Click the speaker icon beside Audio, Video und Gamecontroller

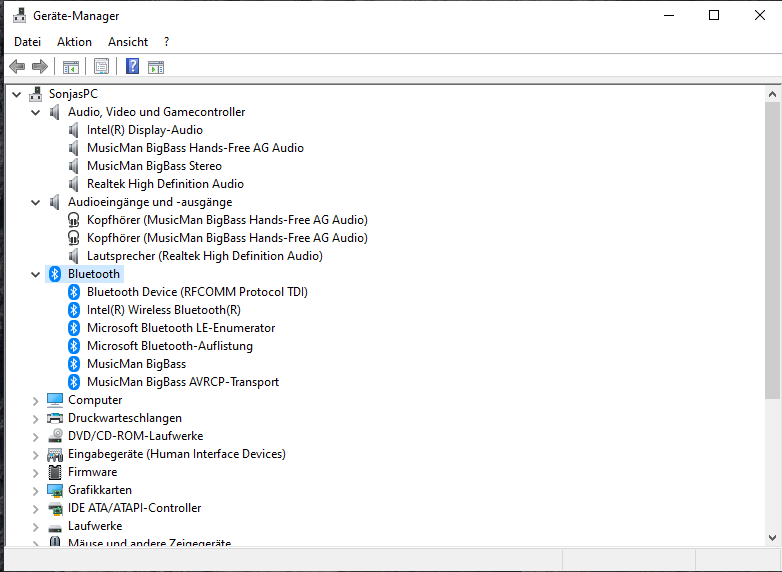point(54,112)
